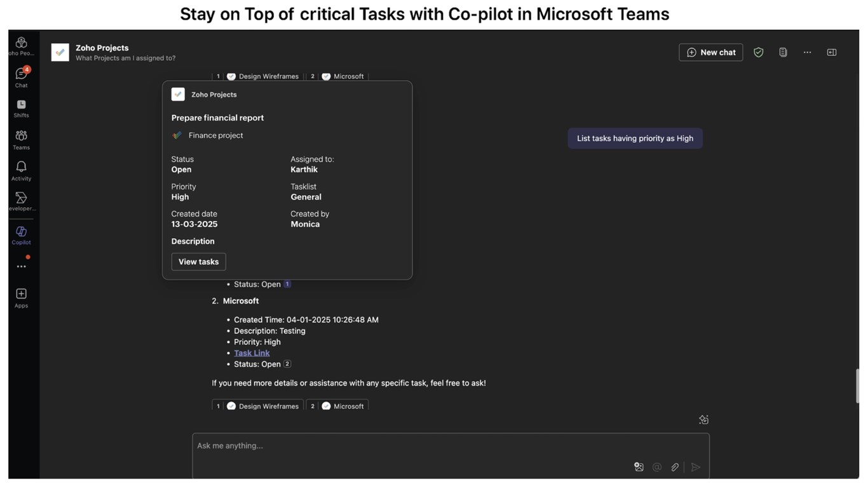Add an image using the picture icon

(x=639, y=467)
